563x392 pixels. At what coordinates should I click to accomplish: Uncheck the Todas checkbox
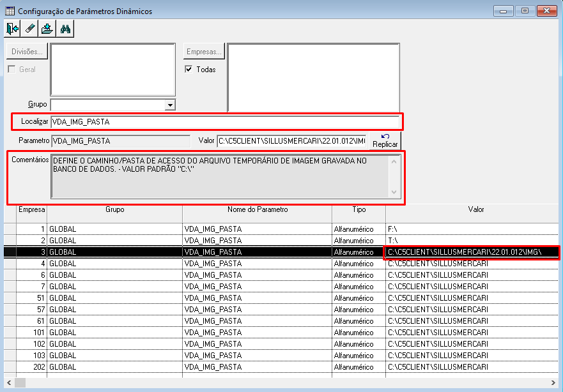tap(189, 69)
